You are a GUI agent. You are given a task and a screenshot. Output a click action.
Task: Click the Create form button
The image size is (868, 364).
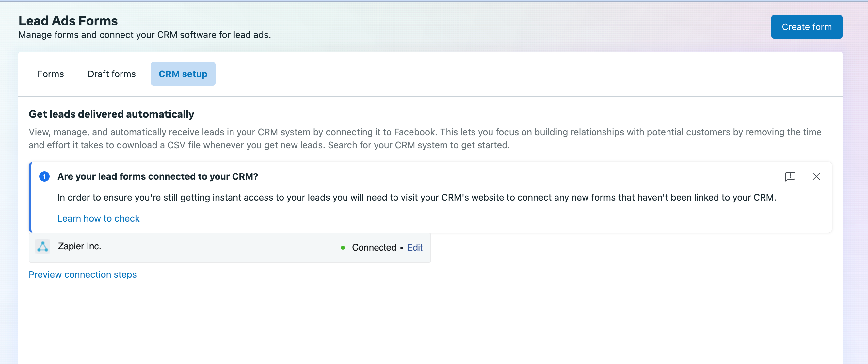click(806, 26)
